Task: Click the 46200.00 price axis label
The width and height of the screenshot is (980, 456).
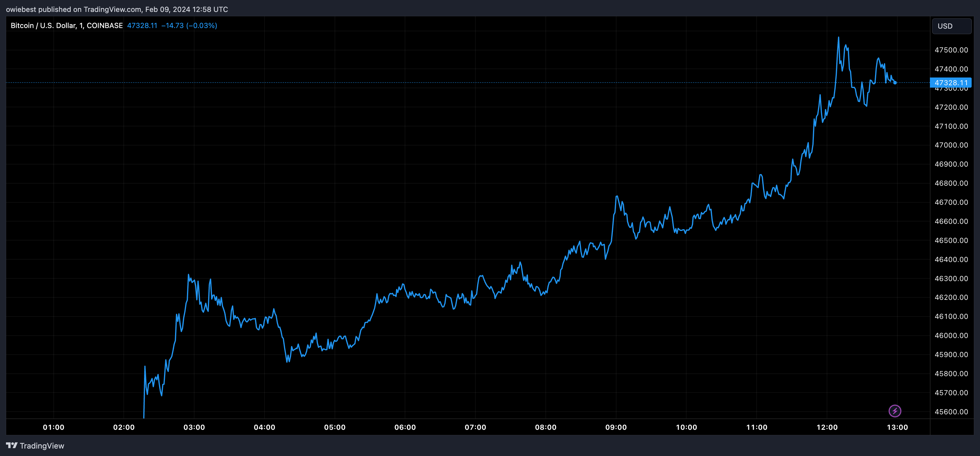Action: [951, 297]
